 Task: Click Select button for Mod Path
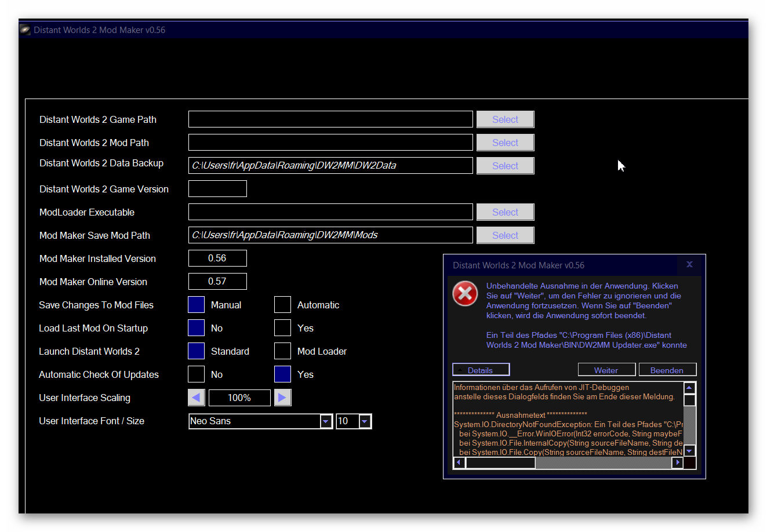coord(505,143)
